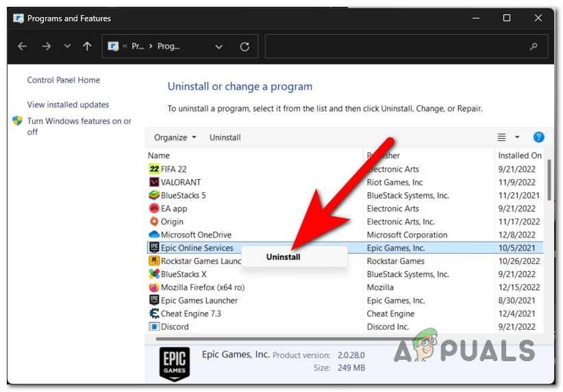The height and width of the screenshot is (392, 563).
Task: Click the address bar Control Panel icon
Action: click(113, 47)
